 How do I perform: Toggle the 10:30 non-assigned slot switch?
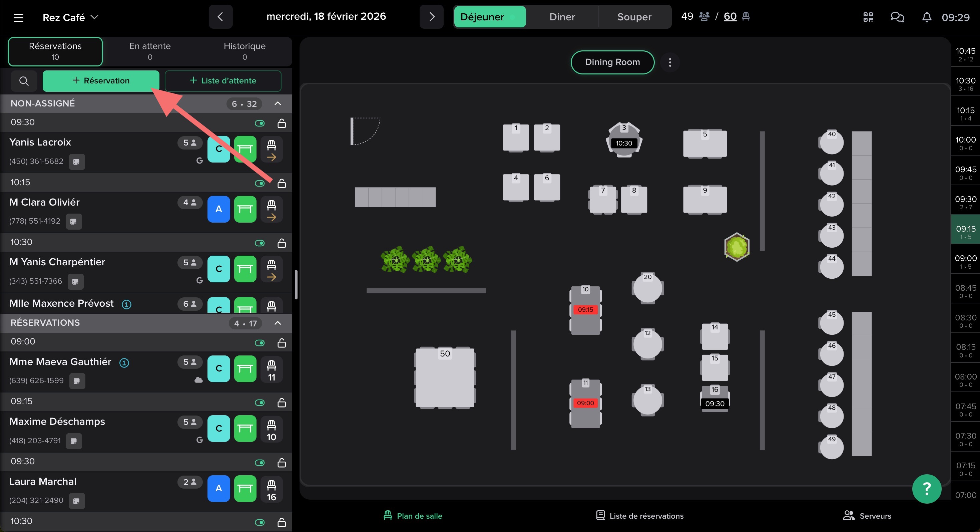260,243
